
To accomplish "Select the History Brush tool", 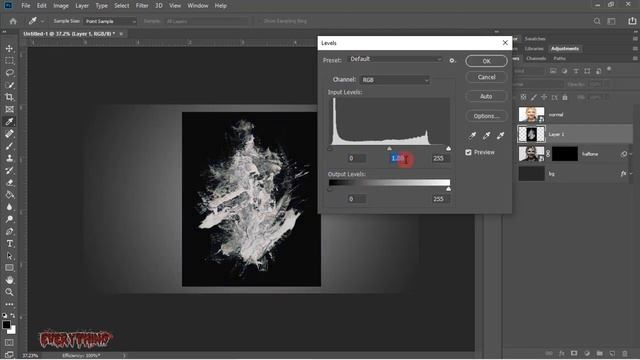I will tap(9, 171).
